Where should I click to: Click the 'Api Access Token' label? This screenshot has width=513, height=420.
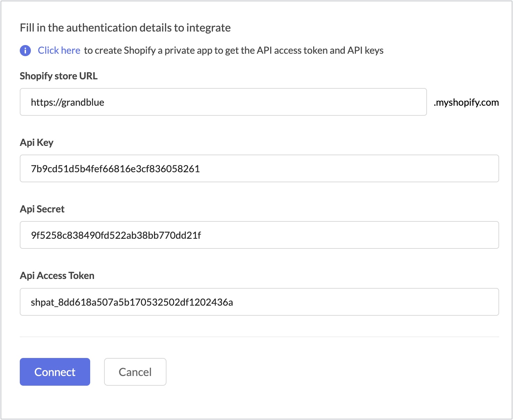pyautogui.click(x=57, y=275)
